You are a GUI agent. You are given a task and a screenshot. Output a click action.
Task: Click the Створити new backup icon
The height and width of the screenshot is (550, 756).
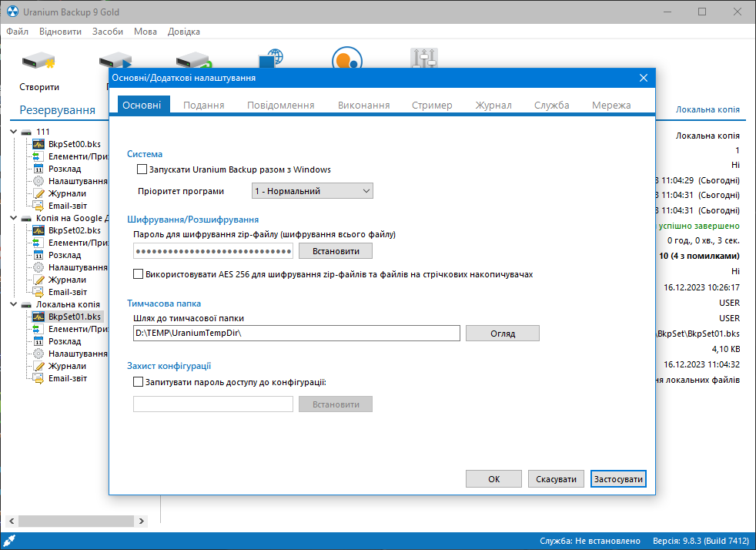(x=38, y=62)
